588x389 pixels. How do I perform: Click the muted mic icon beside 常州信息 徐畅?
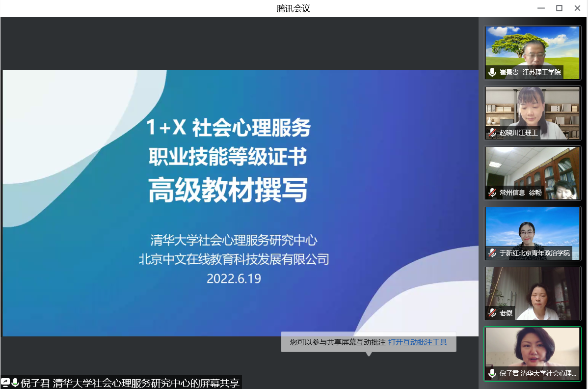[492, 193]
